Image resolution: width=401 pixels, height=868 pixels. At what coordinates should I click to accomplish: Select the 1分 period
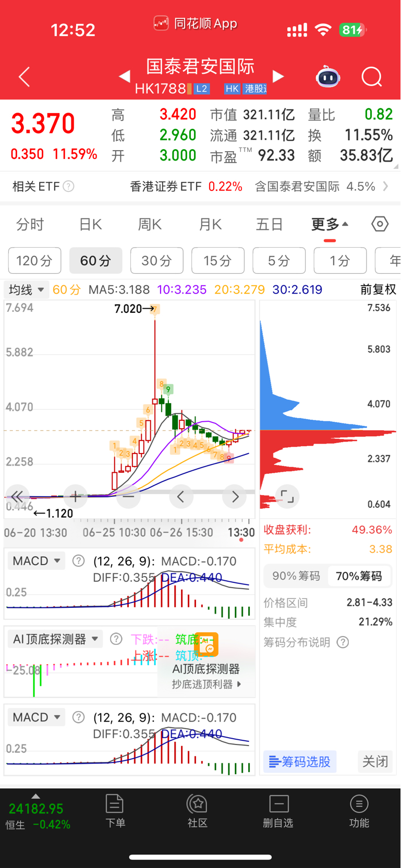click(x=340, y=260)
